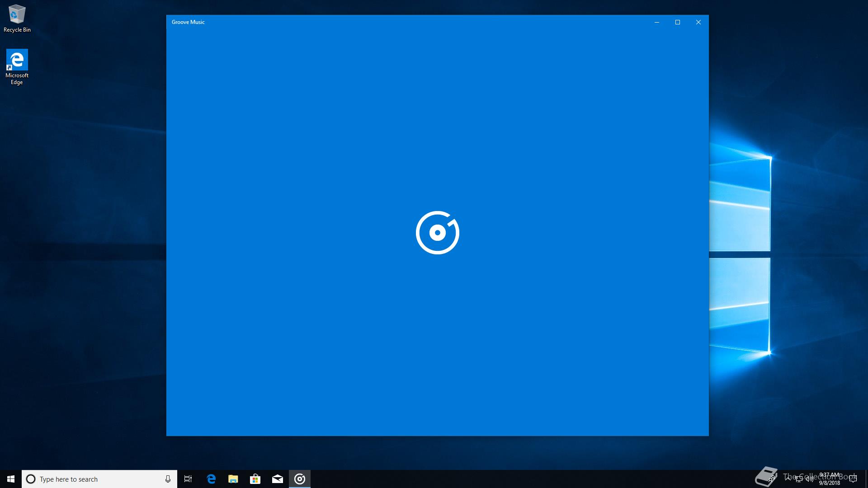Open the People icon in the tray
Screen dimensions: 868x488
click(772, 479)
